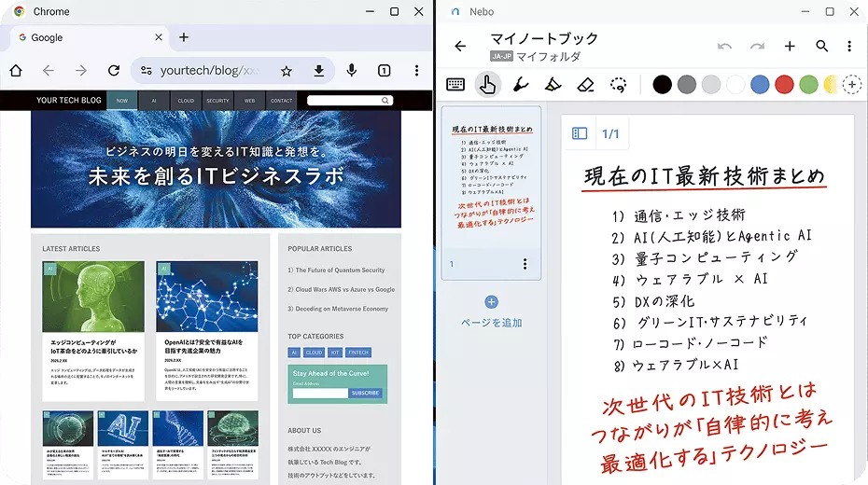Open Chrome tab switcher showing 1
868x485 pixels.
(385, 70)
